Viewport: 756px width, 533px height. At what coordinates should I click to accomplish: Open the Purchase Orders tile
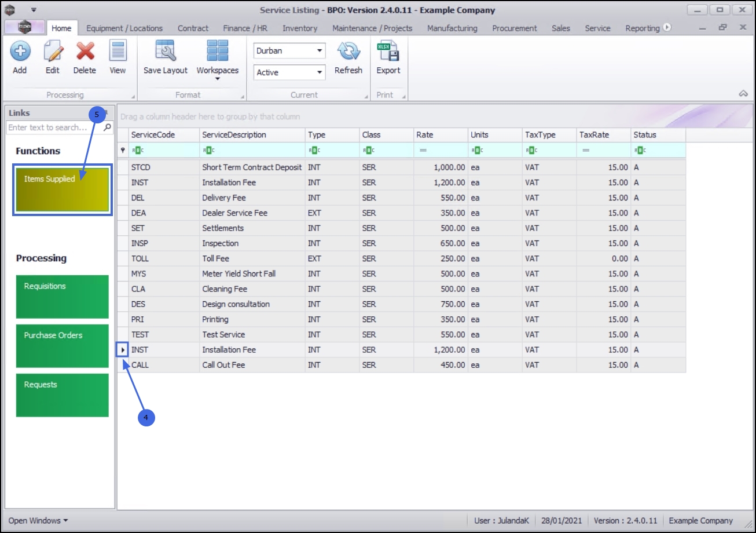(x=63, y=346)
